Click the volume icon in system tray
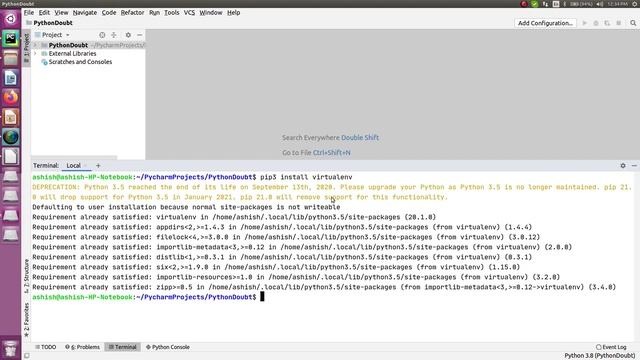The width and height of the screenshot is (640, 360). point(600,4)
